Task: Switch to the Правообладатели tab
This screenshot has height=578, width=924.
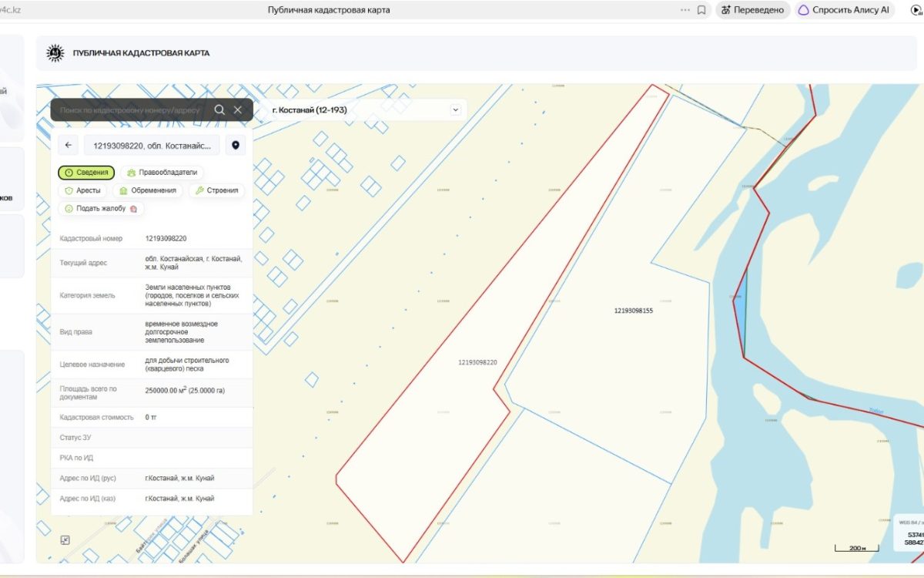Action: (162, 173)
